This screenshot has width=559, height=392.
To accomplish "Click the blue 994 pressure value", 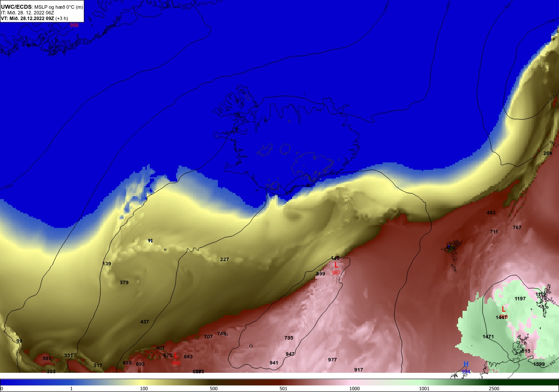I will point(466,372).
